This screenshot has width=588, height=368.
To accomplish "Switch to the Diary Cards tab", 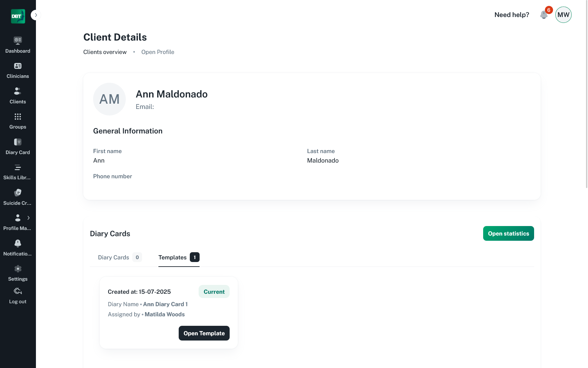I will (120, 257).
